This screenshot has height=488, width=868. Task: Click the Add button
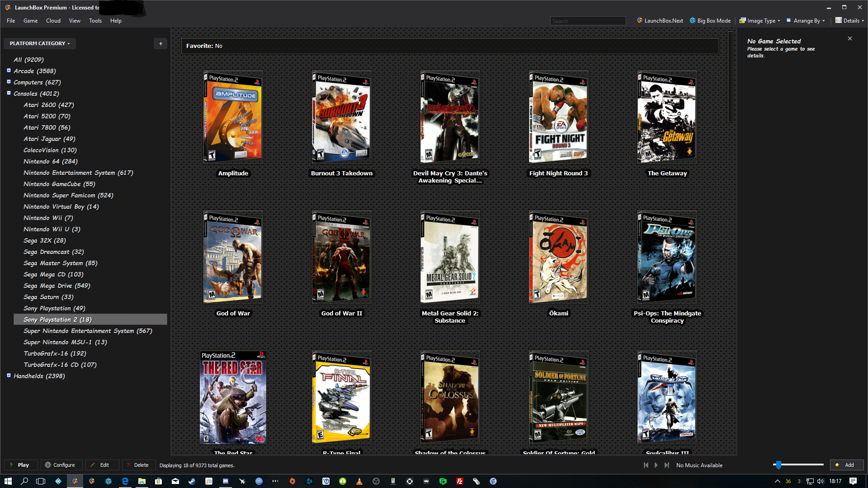tap(847, 465)
